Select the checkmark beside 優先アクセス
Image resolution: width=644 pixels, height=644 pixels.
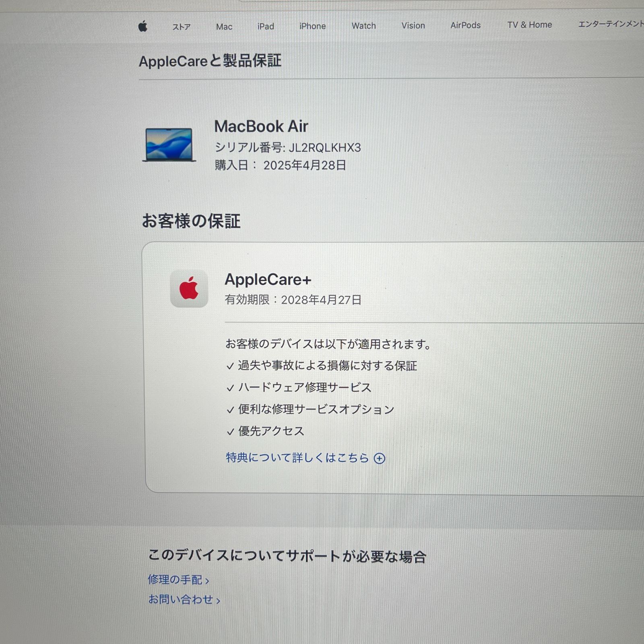[x=230, y=431]
